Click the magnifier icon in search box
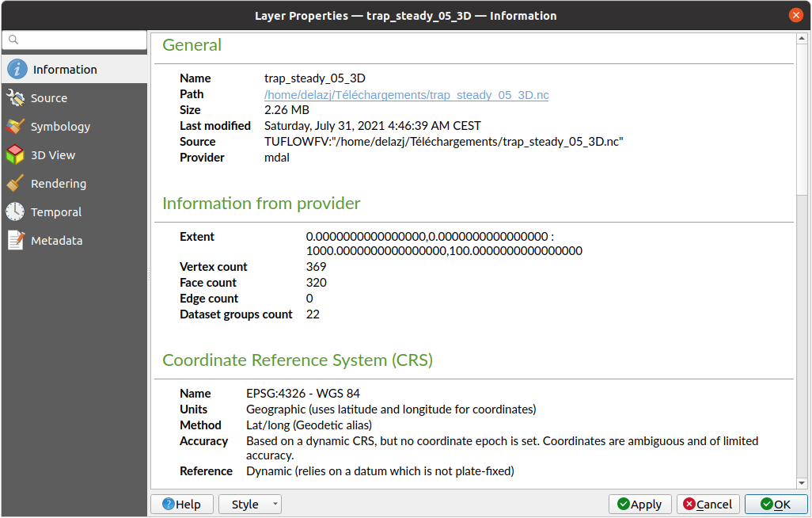The image size is (812, 518). 12,40
